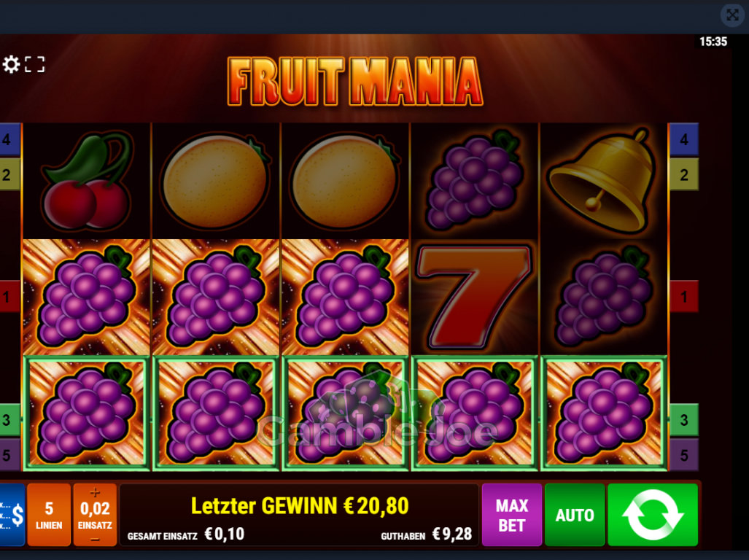Open the paytable dollar icon
749x560 pixels.
point(12,515)
